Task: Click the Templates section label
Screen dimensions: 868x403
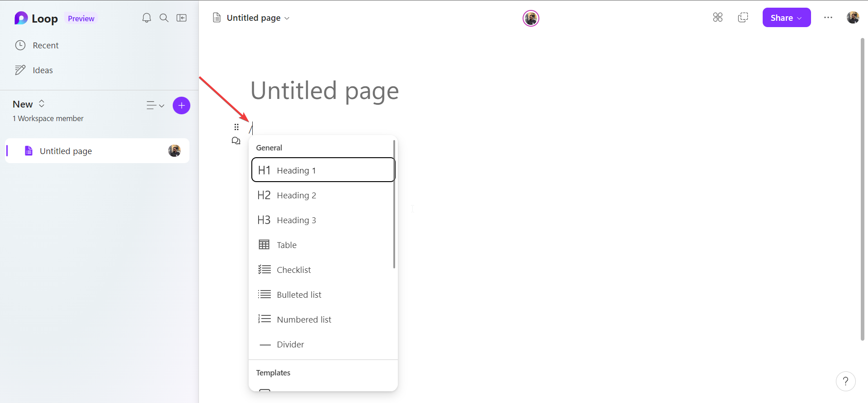Action: pos(273,373)
